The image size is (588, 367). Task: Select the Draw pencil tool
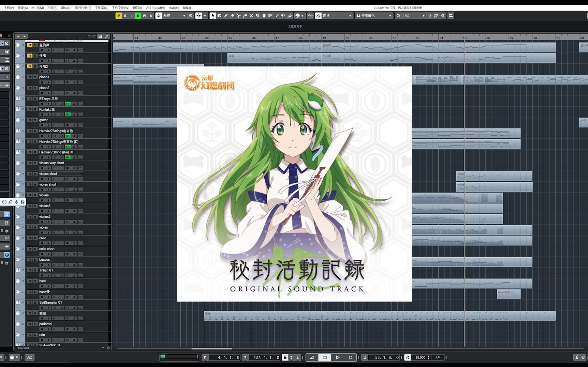click(x=226, y=16)
